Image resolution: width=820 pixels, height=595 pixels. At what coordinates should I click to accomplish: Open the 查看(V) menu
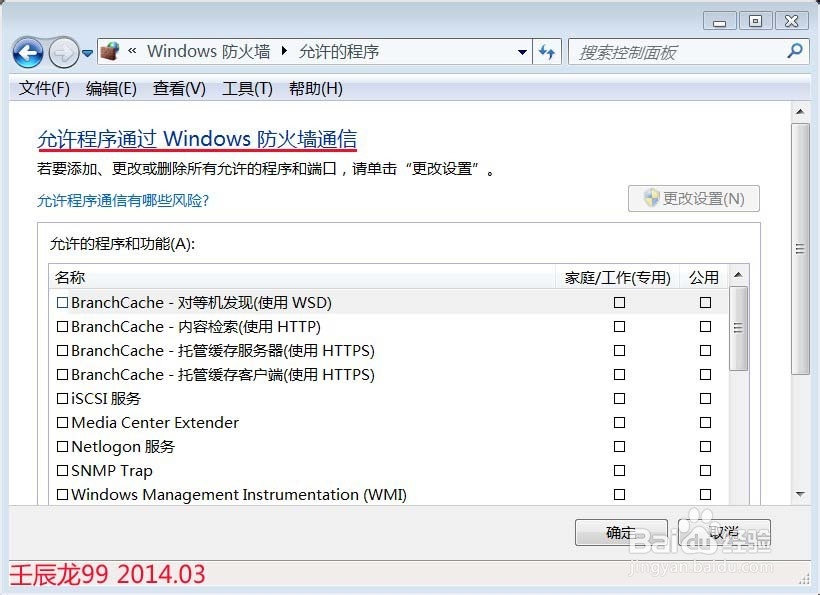point(179,88)
